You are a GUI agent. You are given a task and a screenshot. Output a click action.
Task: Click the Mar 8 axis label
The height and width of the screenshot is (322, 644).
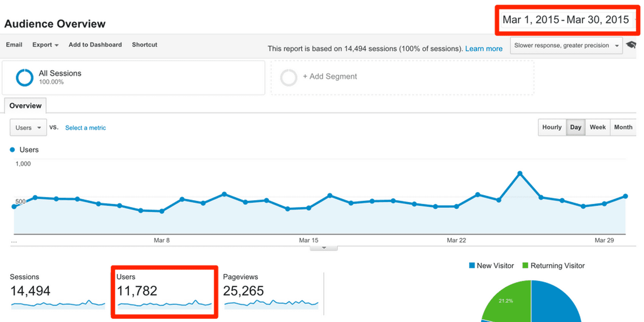point(161,240)
